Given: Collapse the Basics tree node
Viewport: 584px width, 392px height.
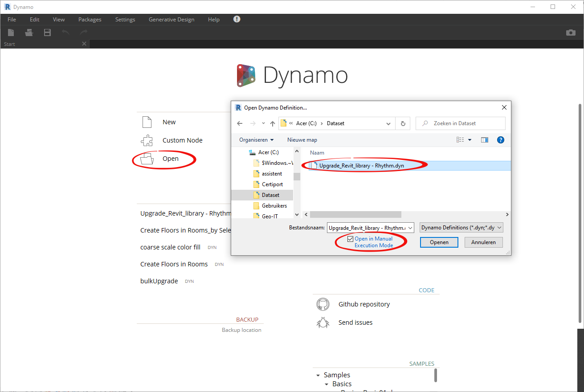Looking at the screenshot, I should [327, 384].
